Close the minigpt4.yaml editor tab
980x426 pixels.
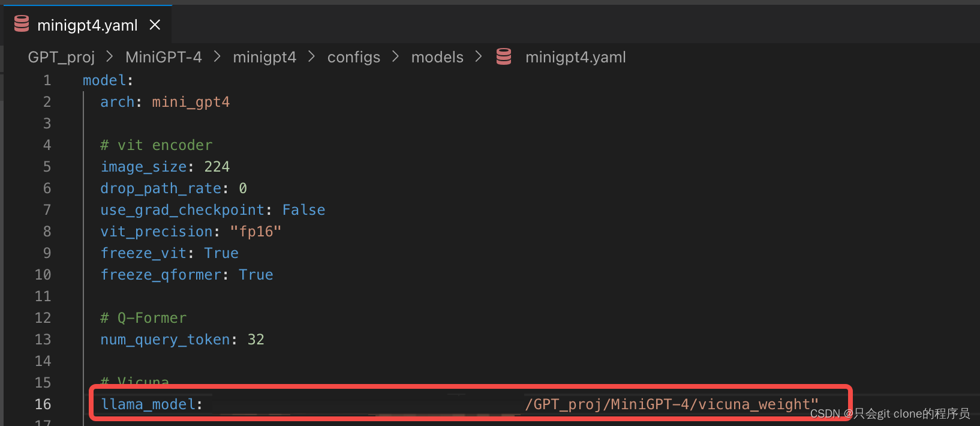pyautogui.click(x=155, y=25)
